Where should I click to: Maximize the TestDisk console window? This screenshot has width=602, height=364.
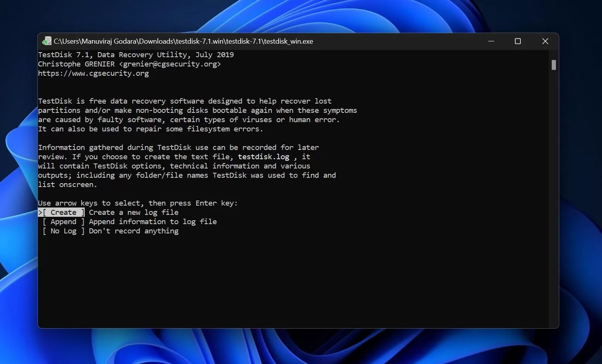pyautogui.click(x=518, y=41)
